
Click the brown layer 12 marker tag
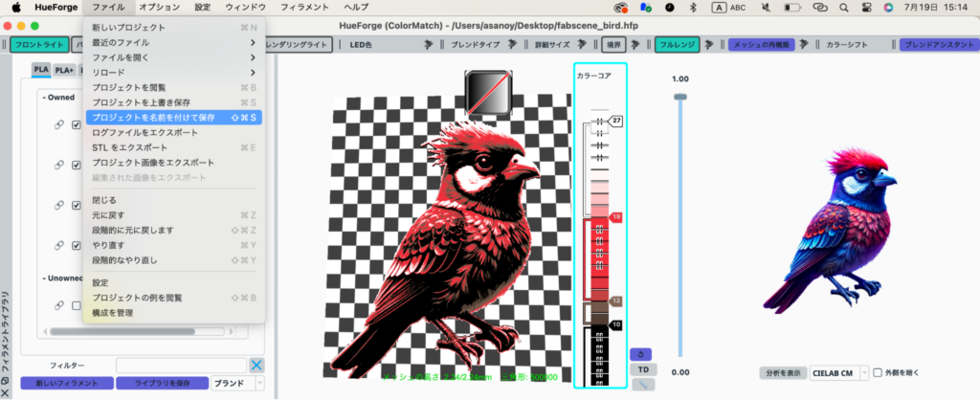tap(615, 301)
